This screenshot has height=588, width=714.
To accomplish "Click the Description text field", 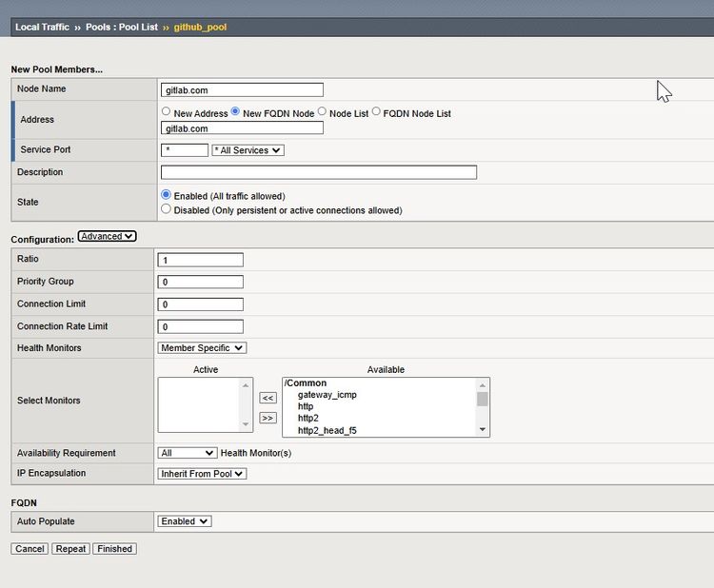I will [x=318, y=172].
